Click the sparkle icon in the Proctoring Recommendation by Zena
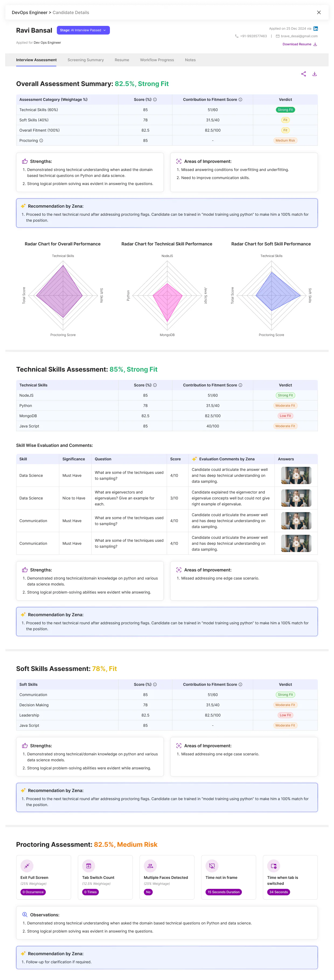Screen dimensions: 334x980 (x=23, y=954)
